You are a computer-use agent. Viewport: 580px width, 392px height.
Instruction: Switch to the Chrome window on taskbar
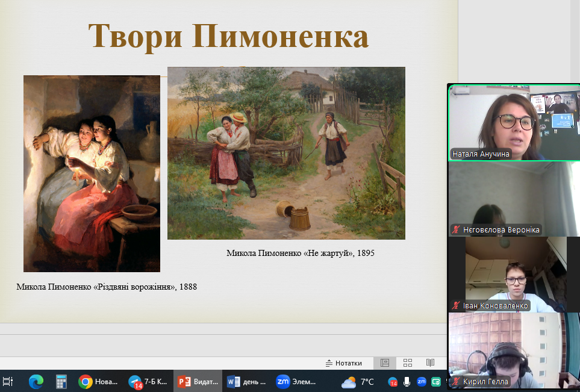[98, 381]
